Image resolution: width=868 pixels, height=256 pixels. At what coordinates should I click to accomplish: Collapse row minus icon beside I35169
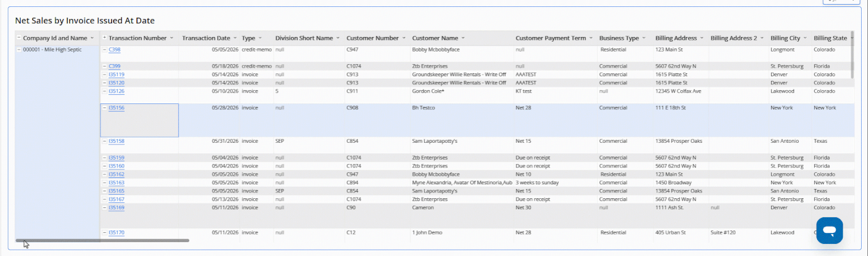[x=104, y=207]
